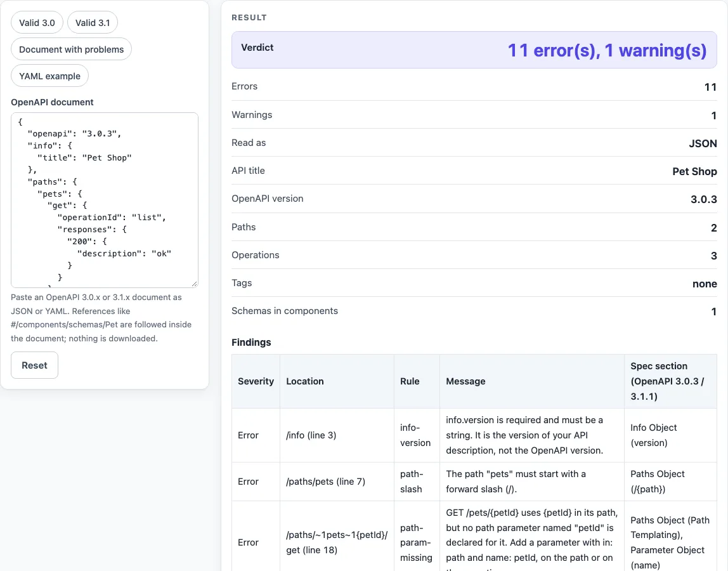Click the 'OpenAPI document' field label
Screen dimensions: 728x571
point(52,102)
